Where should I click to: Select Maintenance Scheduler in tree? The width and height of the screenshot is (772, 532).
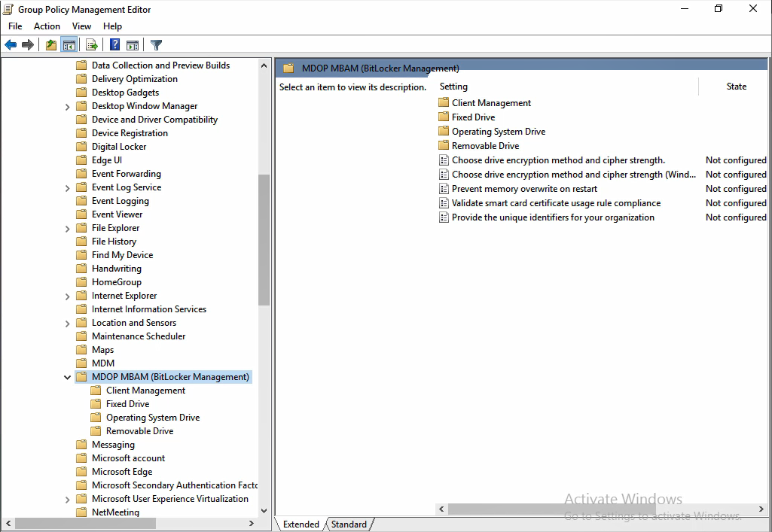[x=139, y=336]
